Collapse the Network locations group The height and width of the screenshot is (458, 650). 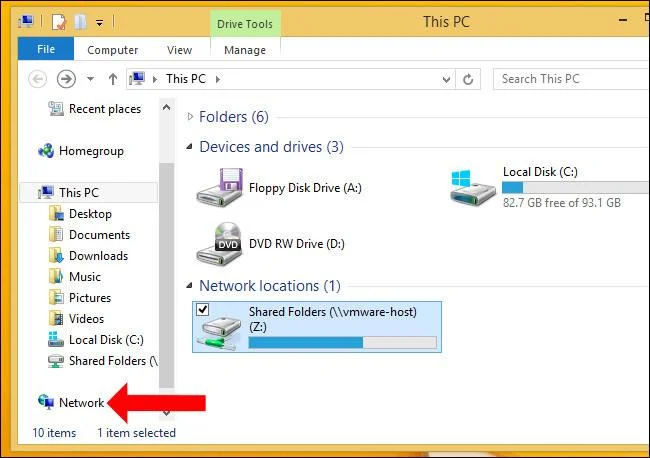[x=189, y=285]
